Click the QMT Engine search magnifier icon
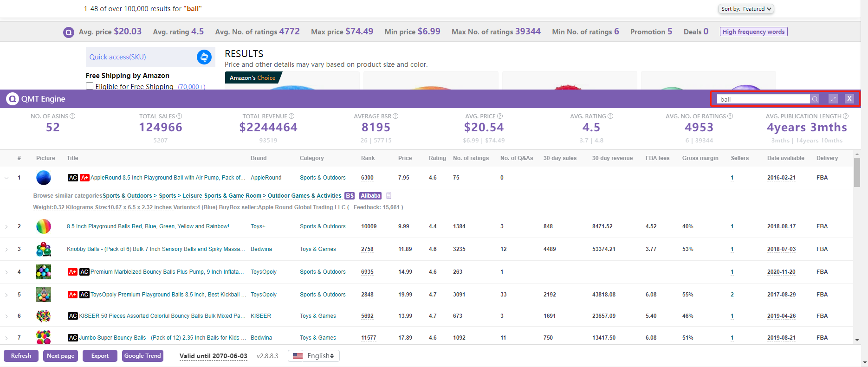Viewport: 868px width, 367px height. point(815,99)
